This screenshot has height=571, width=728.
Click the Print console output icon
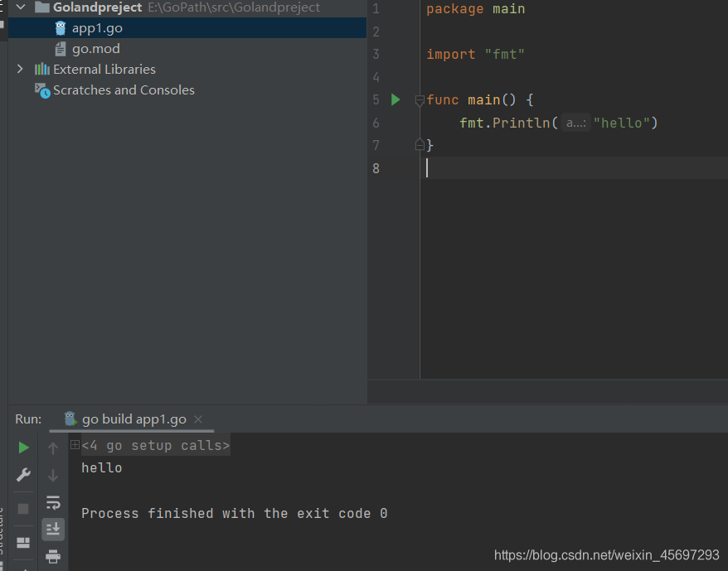click(53, 556)
